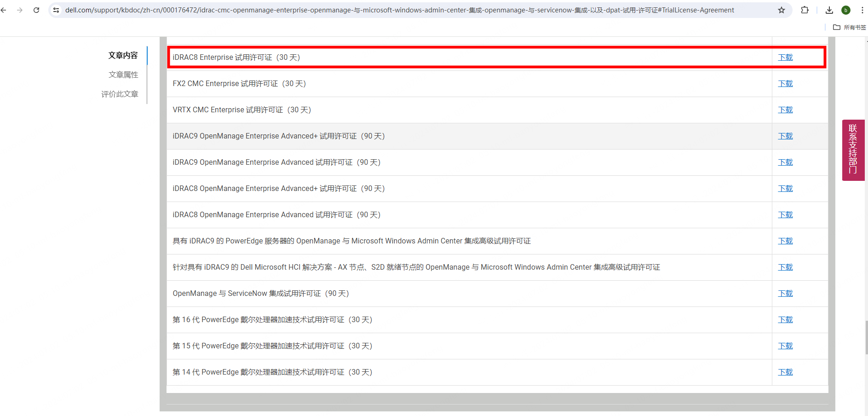Screen dimensions: 868x416
Task: Download OpenManage 与 ServiceNow integration license
Action: (x=785, y=293)
